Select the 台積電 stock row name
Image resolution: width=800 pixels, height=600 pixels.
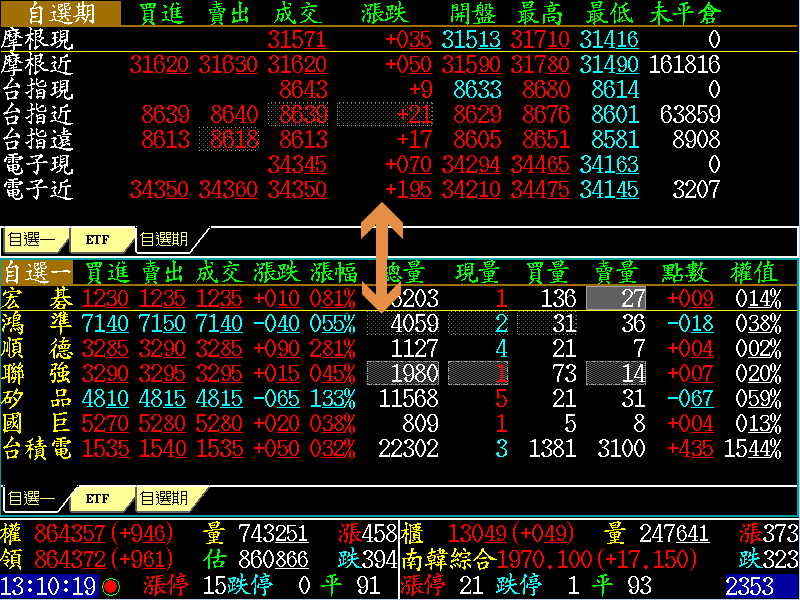[37, 448]
